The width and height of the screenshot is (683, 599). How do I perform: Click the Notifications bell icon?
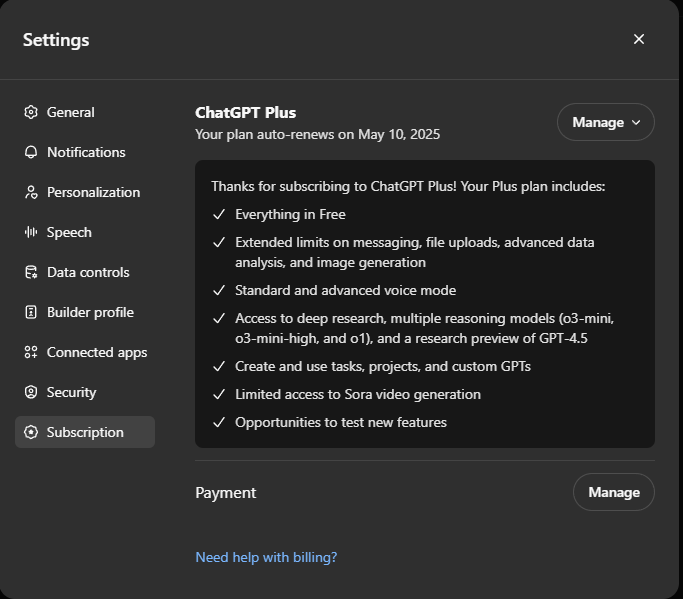31,152
